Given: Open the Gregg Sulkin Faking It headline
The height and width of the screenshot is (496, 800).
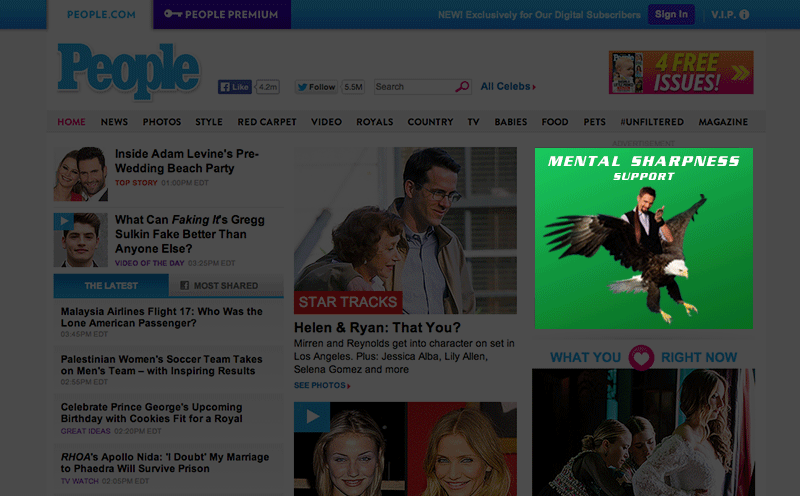Looking at the screenshot, I should [189, 234].
